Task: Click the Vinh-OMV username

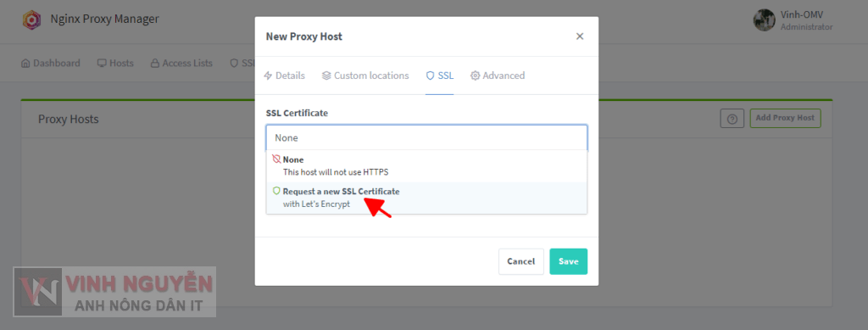Action: (x=802, y=15)
